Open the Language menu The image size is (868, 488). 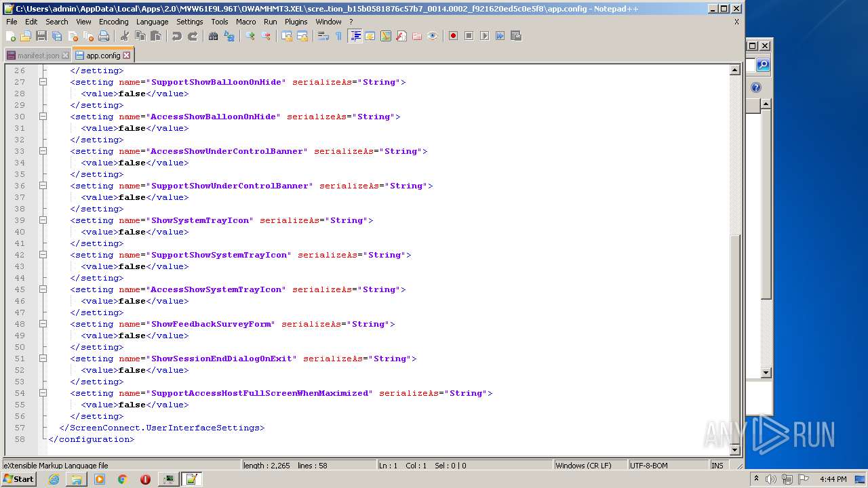[152, 22]
